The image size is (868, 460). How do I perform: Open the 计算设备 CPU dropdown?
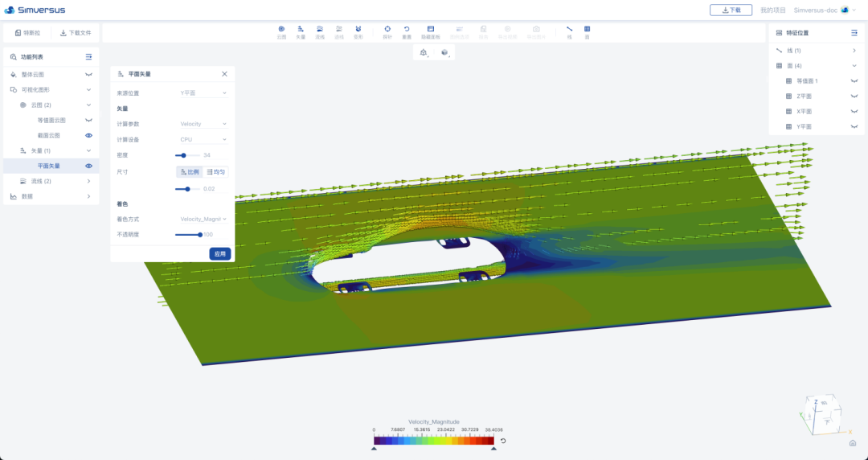(203, 139)
